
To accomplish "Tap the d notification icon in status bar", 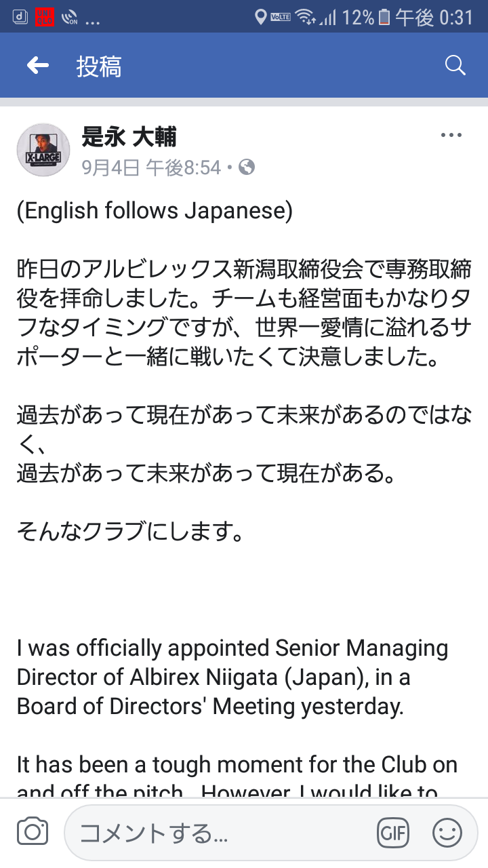I will 20,16.
